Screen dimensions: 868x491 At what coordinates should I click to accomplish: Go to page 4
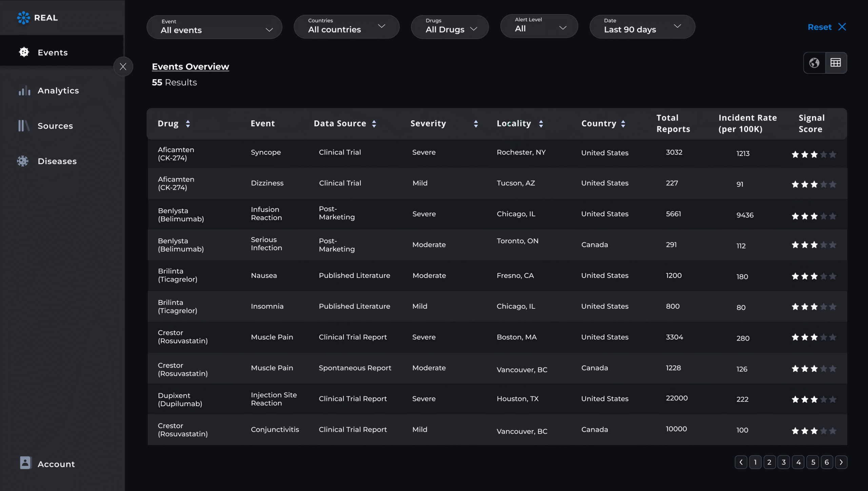(x=798, y=462)
